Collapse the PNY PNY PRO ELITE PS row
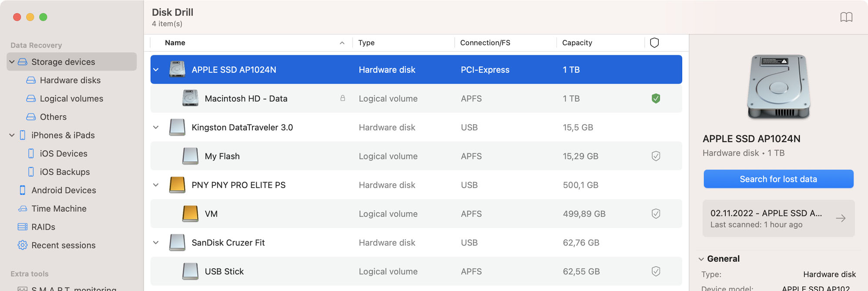This screenshot has height=291, width=868. point(156,185)
